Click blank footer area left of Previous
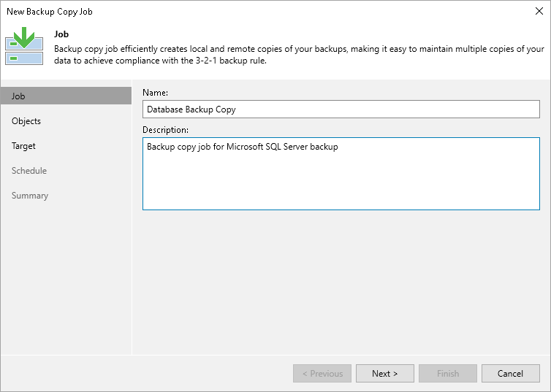 pos(146,374)
